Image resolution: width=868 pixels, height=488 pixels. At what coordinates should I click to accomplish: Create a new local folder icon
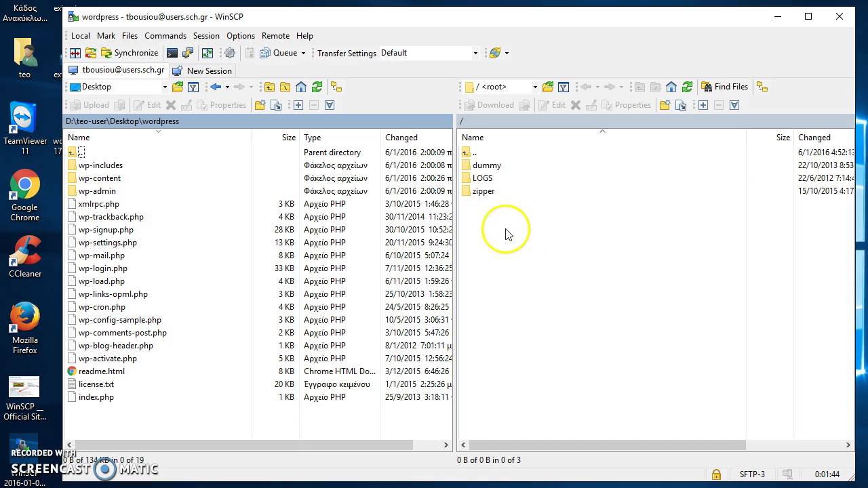260,105
